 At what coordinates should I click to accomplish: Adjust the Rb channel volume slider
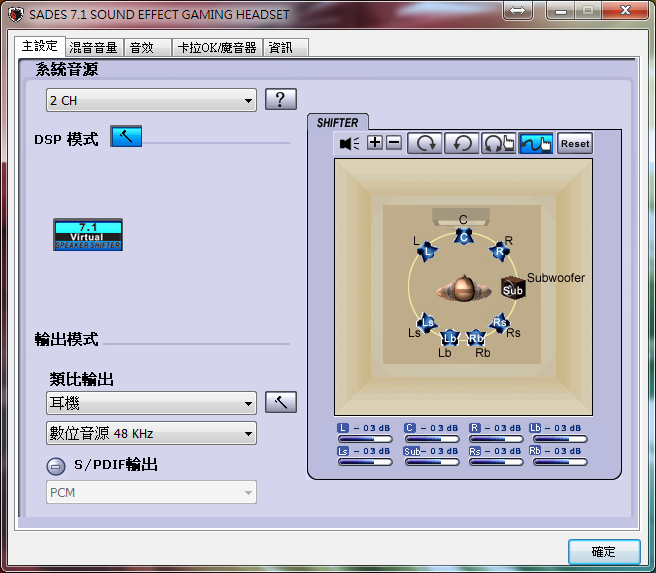pyautogui.click(x=560, y=462)
